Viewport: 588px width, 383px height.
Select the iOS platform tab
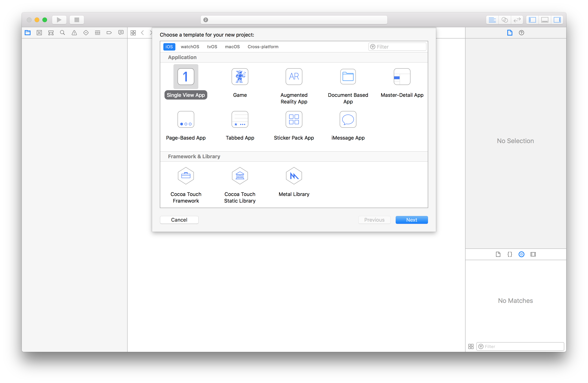pos(169,47)
